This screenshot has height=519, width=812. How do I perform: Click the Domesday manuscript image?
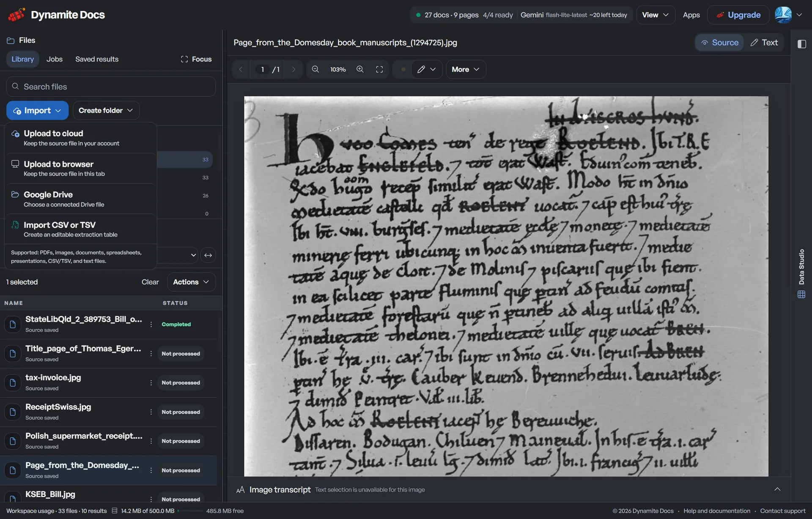pos(506,286)
